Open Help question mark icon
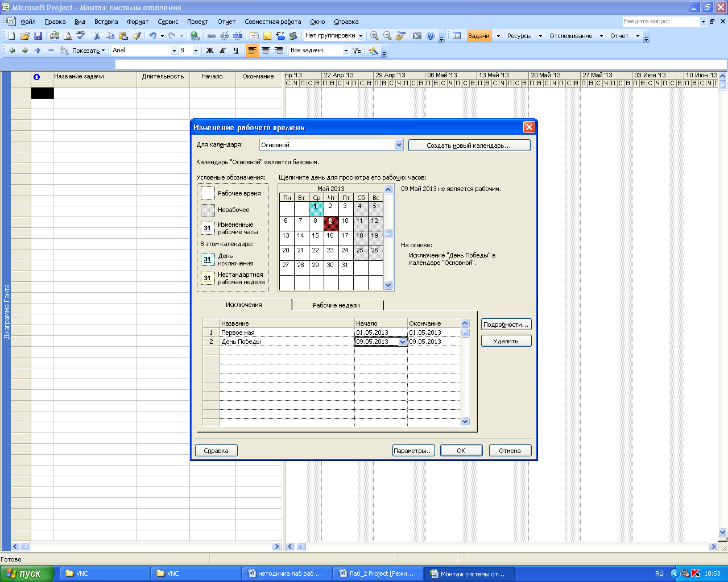The image size is (728, 582). 431,36
